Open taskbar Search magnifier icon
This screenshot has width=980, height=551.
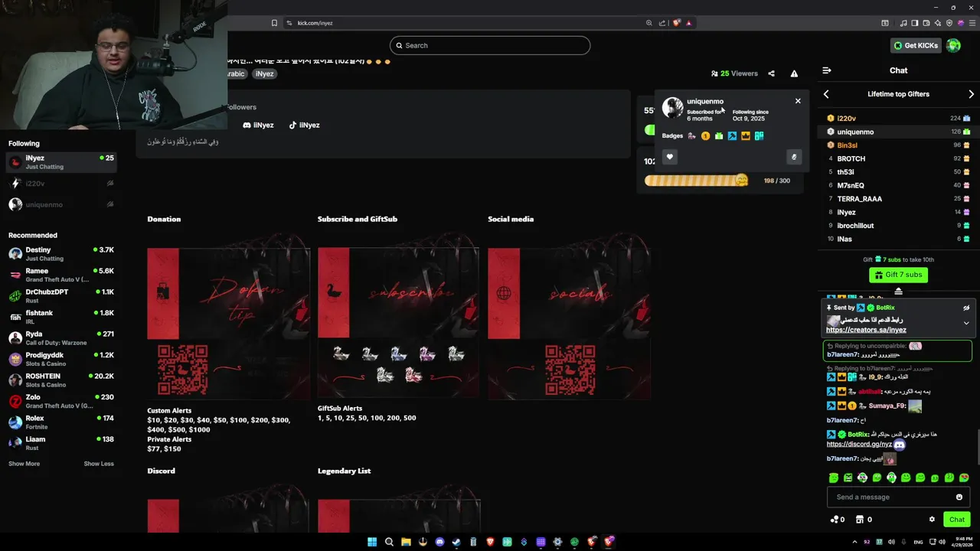tap(389, 542)
